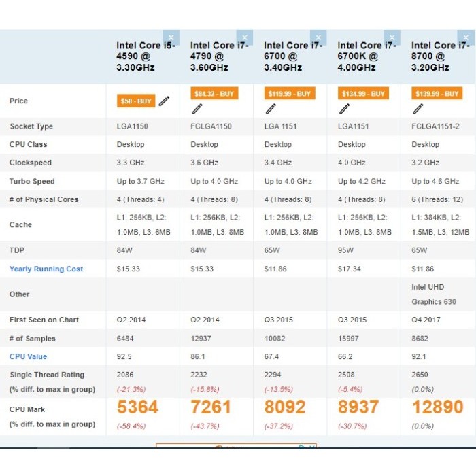476x476 pixels.
Task: Open the CPU Value link
Action: pos(29,356)
